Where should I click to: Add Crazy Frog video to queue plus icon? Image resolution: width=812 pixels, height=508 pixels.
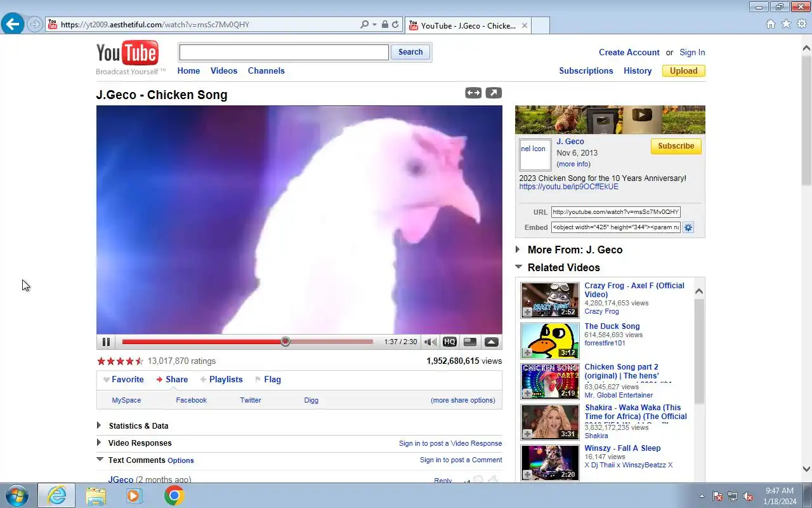[527, 312]
